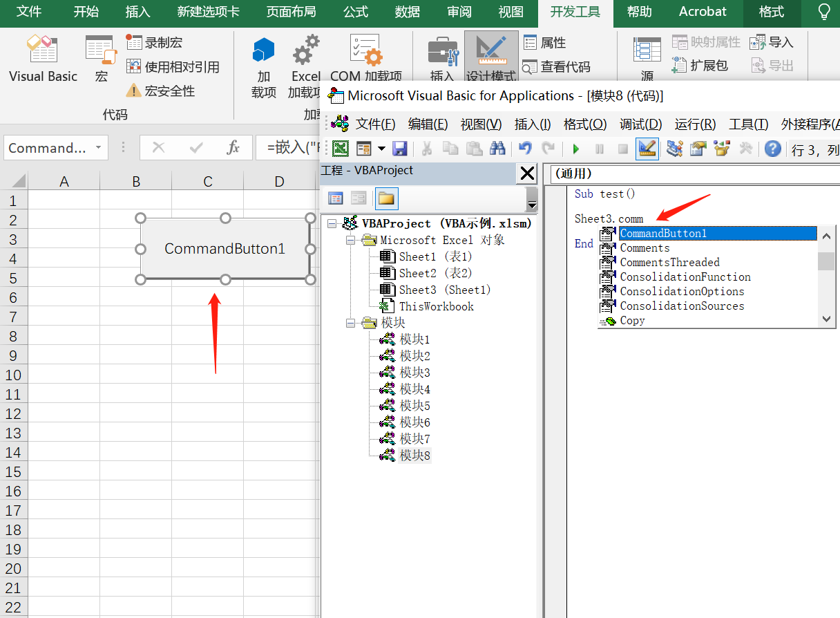This screenshot has width=840, height=618.
Task: Select CommentsThreaded from the IntelliSense list
Action: click(669, 262)
